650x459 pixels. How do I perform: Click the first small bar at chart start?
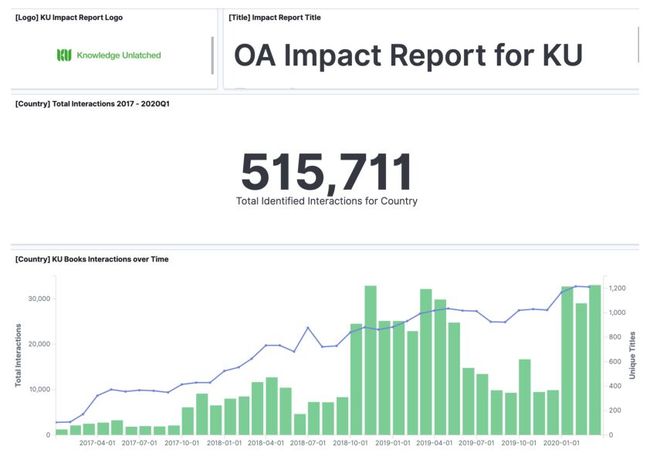62,431
